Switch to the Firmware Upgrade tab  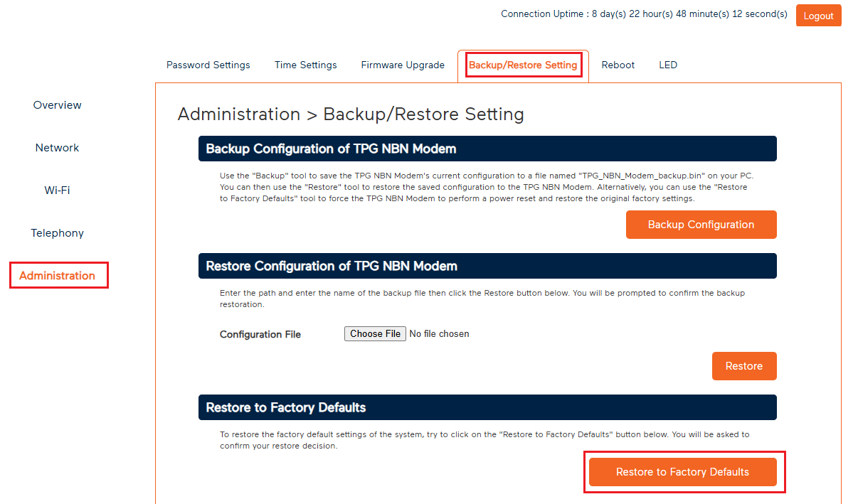[x=403, y=65]
